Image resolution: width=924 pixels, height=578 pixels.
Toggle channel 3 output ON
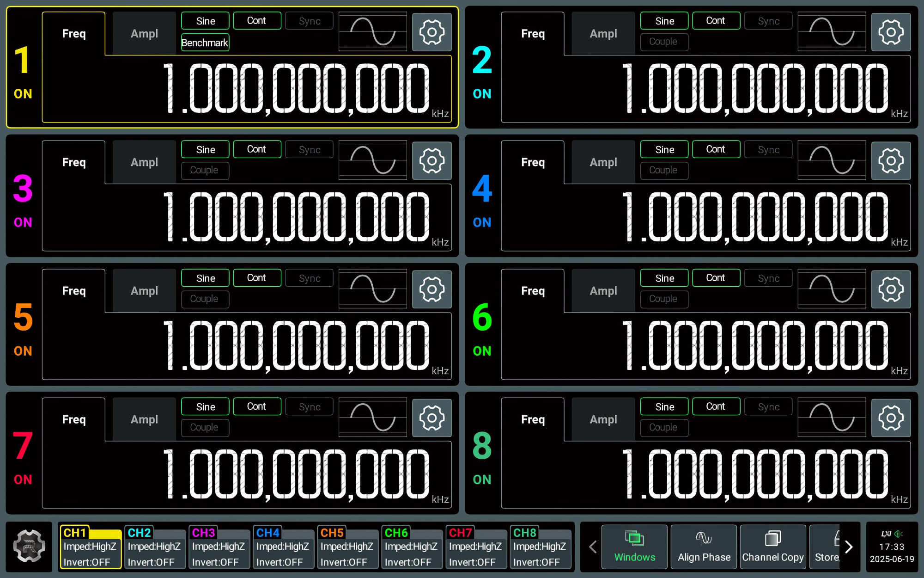tap(23, 222)
